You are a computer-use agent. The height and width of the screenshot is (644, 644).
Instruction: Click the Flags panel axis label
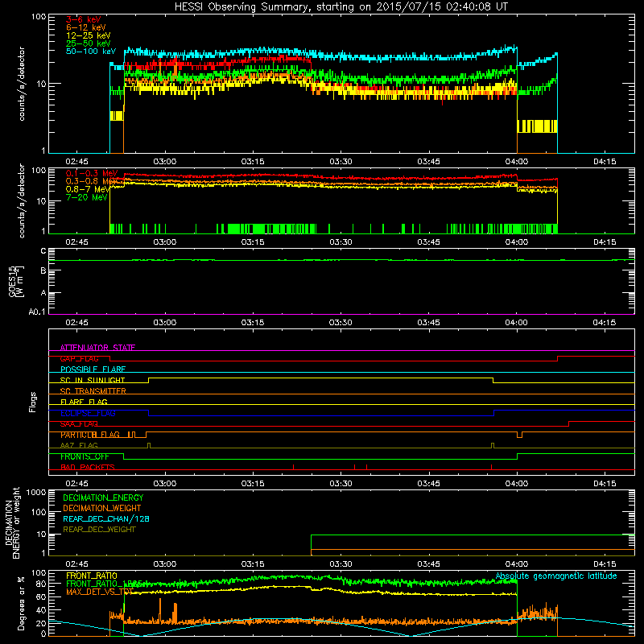(x=33, y=402)
